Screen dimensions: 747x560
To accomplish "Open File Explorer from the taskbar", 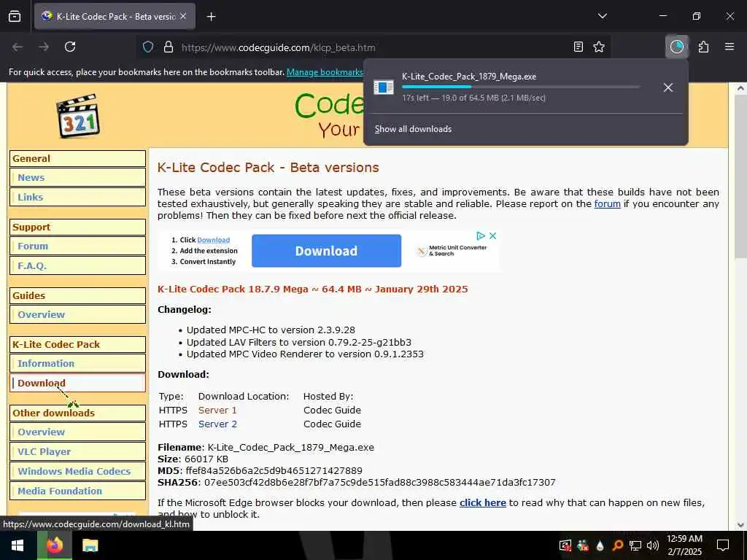I will (90, 545).
